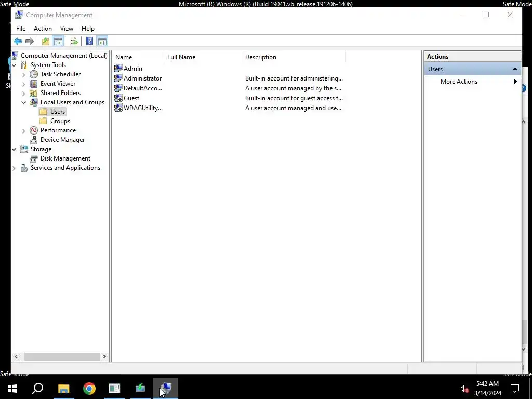532x399 pixels.
Task: Click the muted volume tray icon
Action: tap(464, 389)
